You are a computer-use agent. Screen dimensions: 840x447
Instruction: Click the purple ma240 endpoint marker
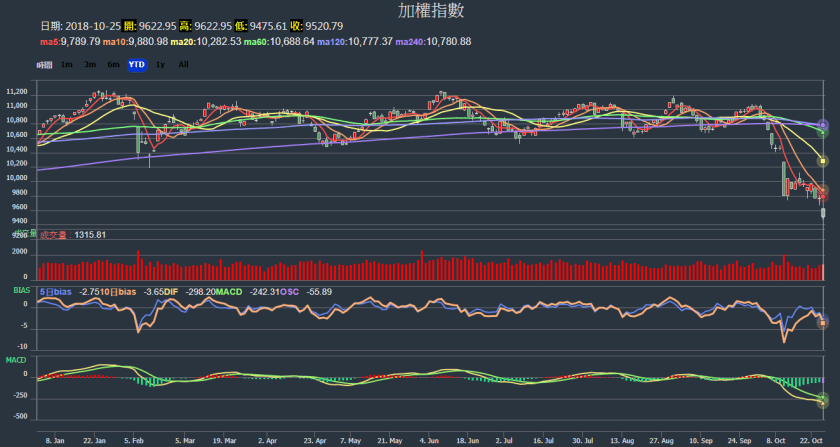click(823, 125)
